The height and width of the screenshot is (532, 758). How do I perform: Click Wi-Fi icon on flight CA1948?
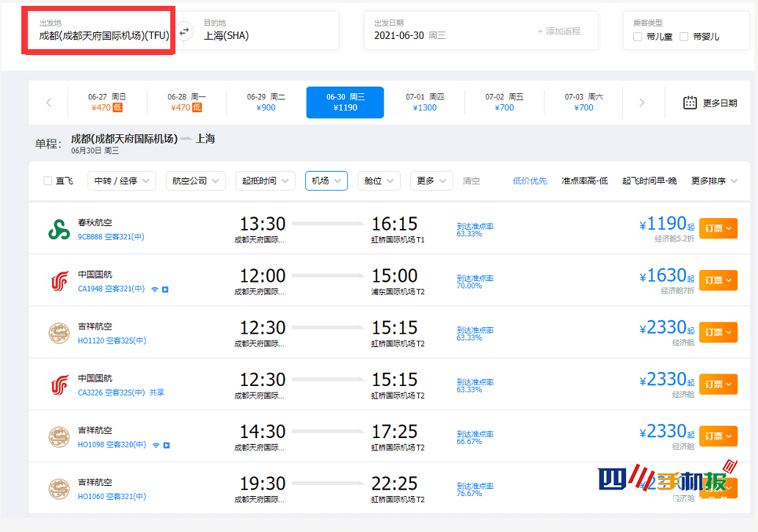(x=155, y=289)
